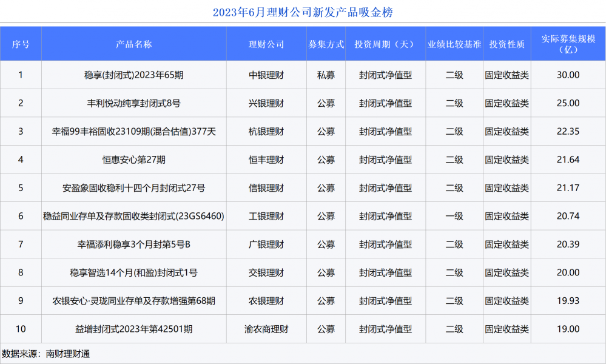The height and width of the screenshot is (364, 606).
Task: Select product 益增封闭式2023年第42501期
Action: point(133,329)
